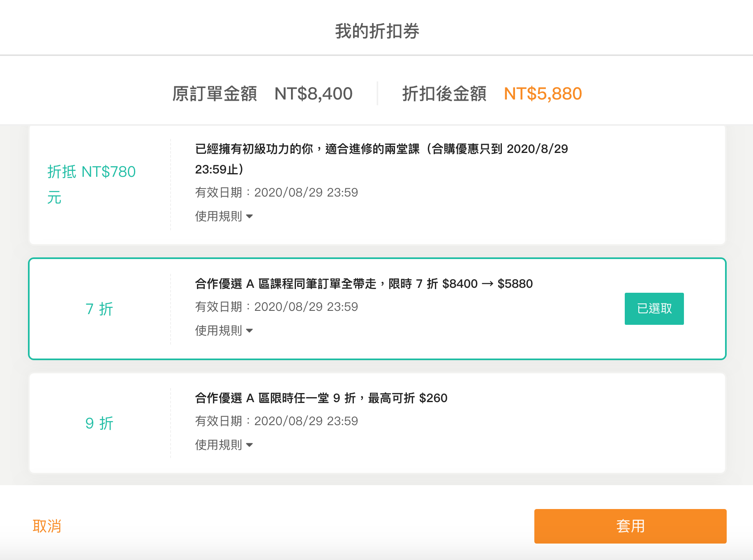753x560 pixels.
Task: Click the 7 折 discount label
Action: (99, 309)
